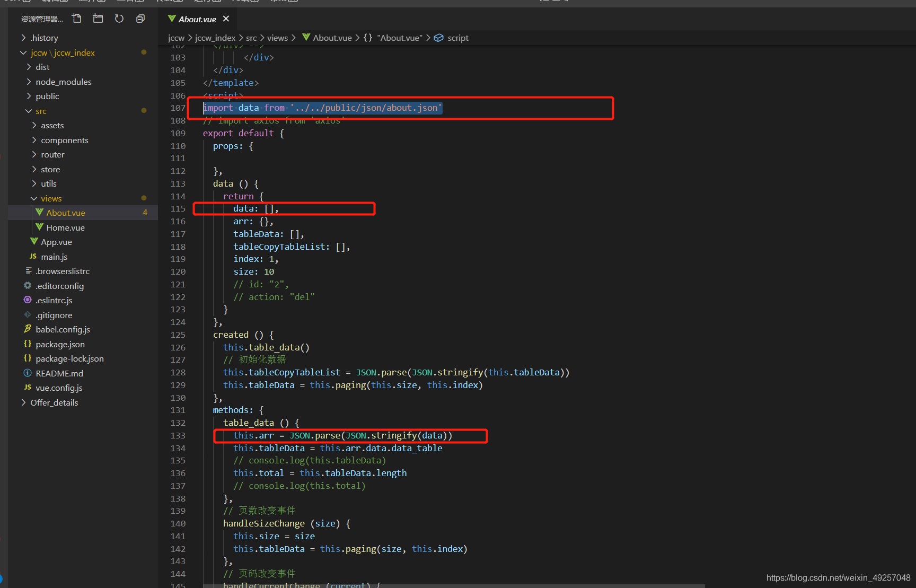Expand the dist folder
Image resolution: width=916 pixels, height=588 pixels.
(x=29, y=67)
